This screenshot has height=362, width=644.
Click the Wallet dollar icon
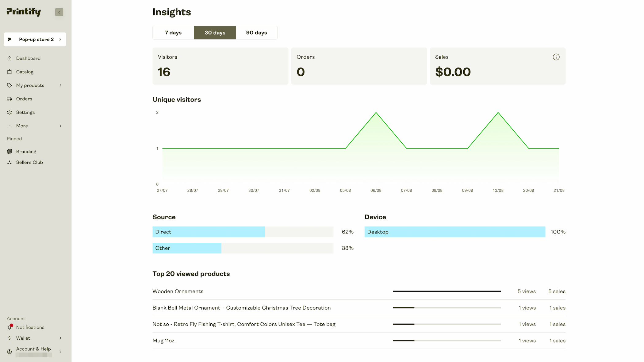[x=10, y=338]
